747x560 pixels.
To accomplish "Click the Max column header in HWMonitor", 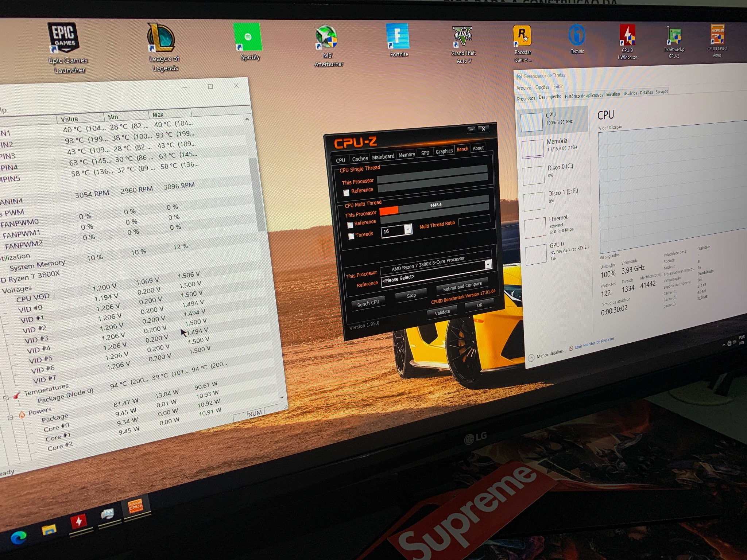I will (170, 114).
